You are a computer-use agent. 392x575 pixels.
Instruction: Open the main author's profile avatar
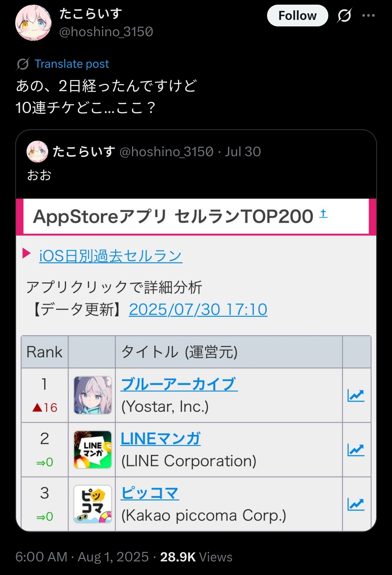pyautogui.click(x=33, y=23)
